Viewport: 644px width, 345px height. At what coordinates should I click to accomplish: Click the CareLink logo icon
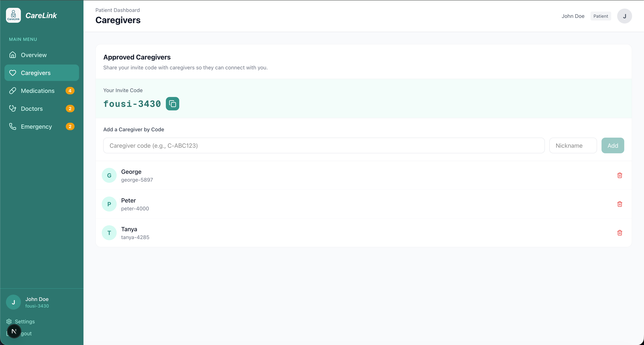coord(13,15)
